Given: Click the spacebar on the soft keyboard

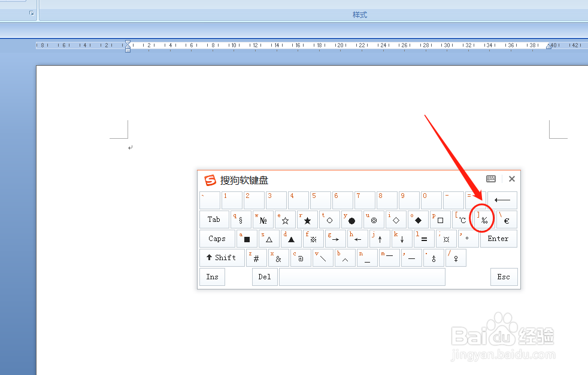Looking at the screenshot, I should pyautogui.click(x=363, y=277).
